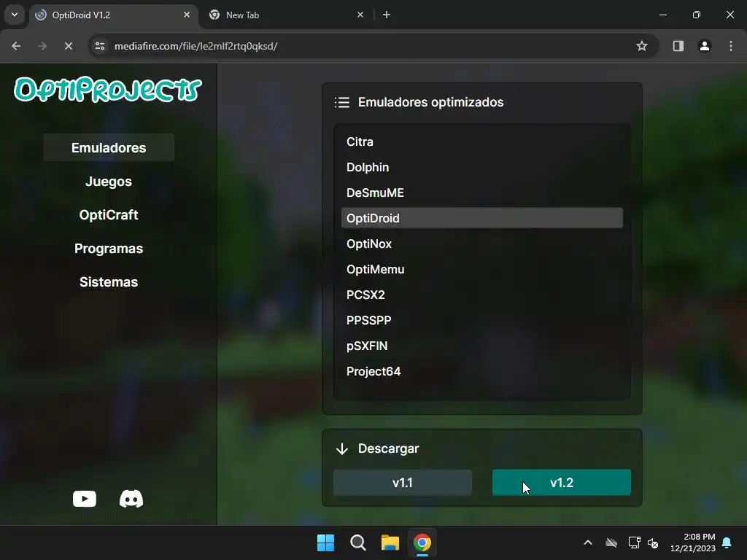The width and height of the screenshot is (747, 560).
Task: Open the Juegos section in sidebar
Action: [109, 182]
